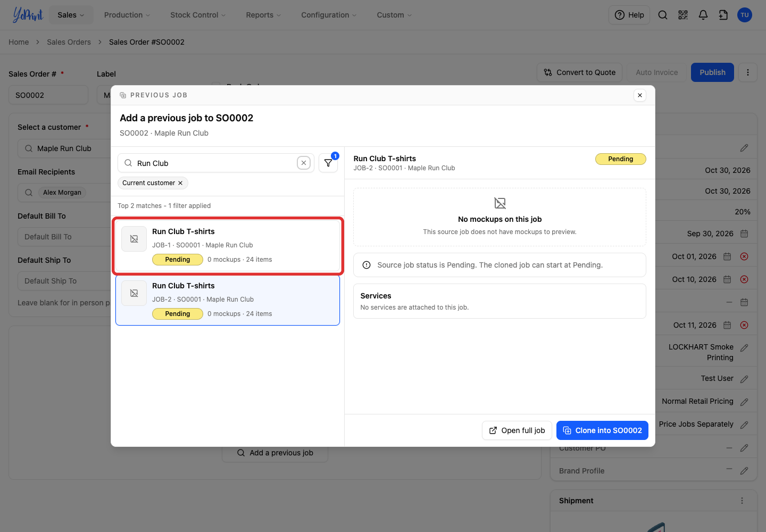766x532 pixels.
Task: Click Convert to Quote
Action: click(580, 72)
